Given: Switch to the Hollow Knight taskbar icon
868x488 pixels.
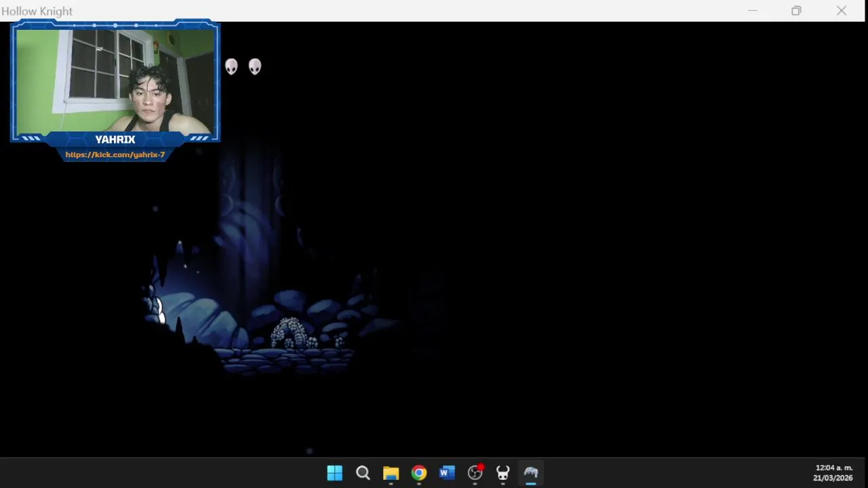Looking at the screenshot, I should click(502, 472).
